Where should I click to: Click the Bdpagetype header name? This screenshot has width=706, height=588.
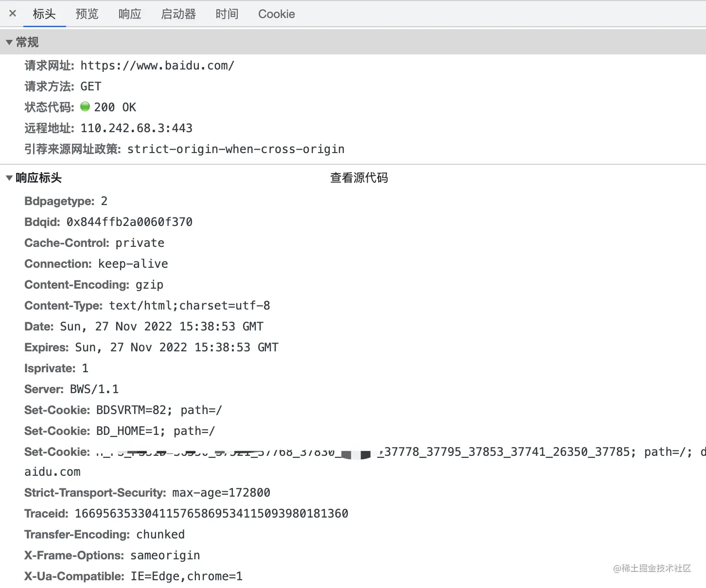click(x=59, y=201)
